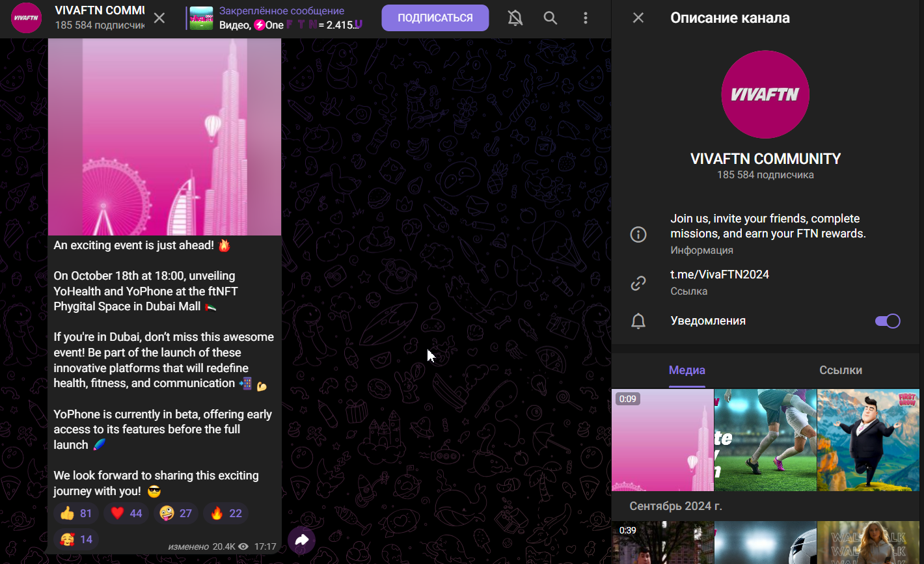
Task: Add smiling hearts reaction with 14
Action: click(76, 539)
